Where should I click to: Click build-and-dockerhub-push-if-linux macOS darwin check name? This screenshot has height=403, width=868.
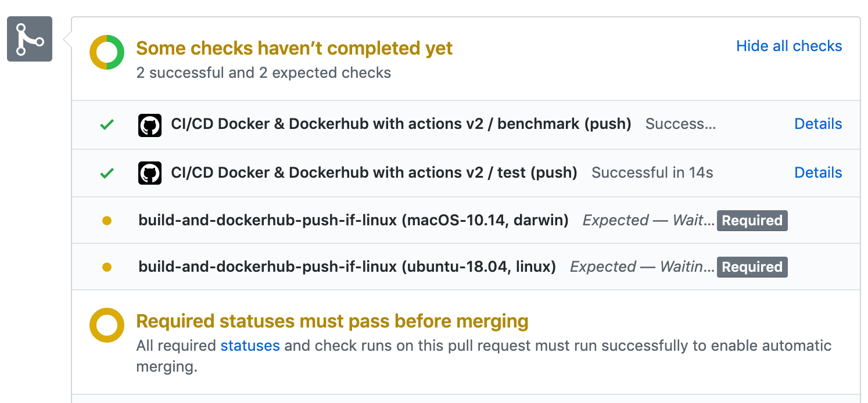(353, 221)
